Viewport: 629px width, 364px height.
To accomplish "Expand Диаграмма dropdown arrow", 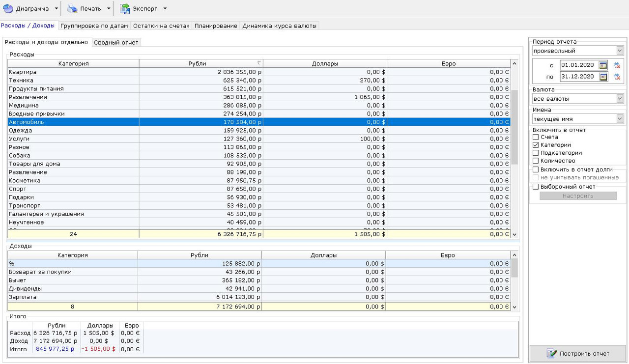I will click(57, 8).
